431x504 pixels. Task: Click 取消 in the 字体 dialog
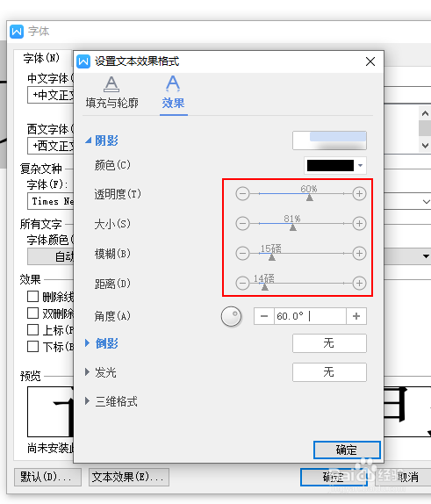(404, 477)
